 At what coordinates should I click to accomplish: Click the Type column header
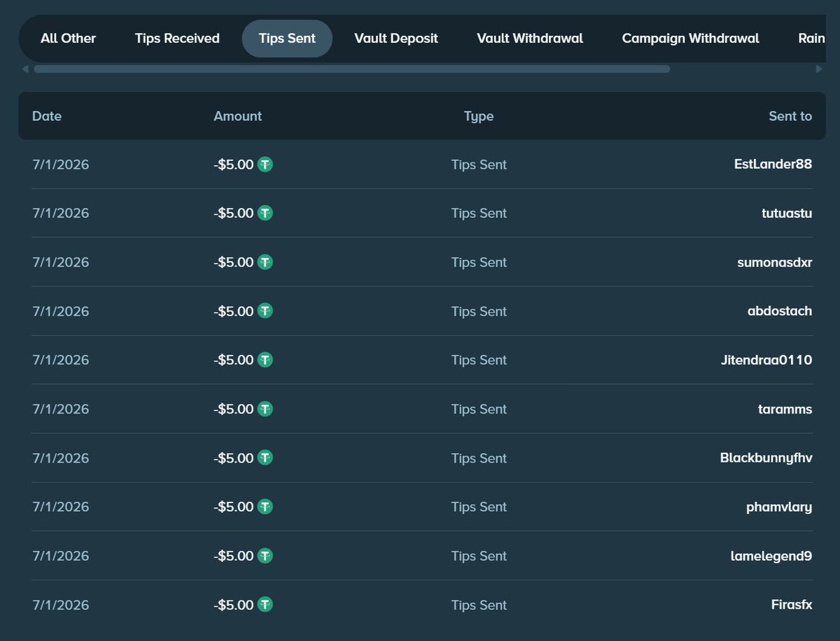point(479,116)
